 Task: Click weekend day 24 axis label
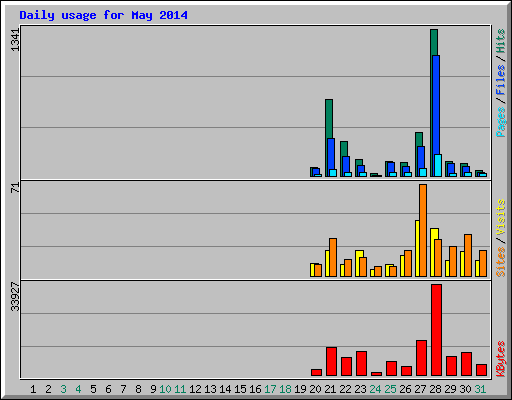pyautogui.click(x=375, y=389)
